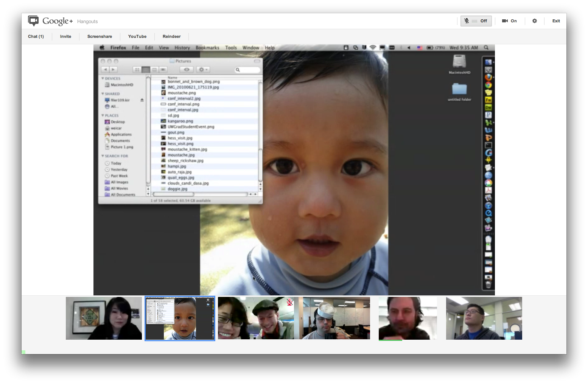Click the MacintoshHD drive icon on desktop
This screenshot has width=588, height=384.
(x=459, y=61)
